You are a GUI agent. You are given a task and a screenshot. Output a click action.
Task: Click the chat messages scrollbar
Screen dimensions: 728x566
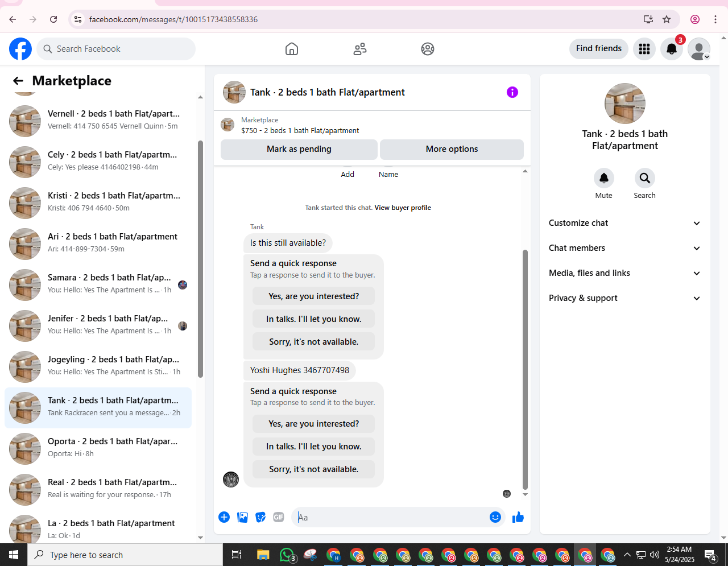[525, 370]
